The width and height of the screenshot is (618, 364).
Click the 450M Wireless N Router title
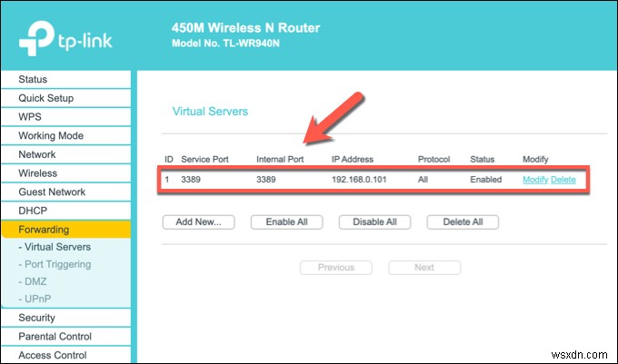point(245,28)
